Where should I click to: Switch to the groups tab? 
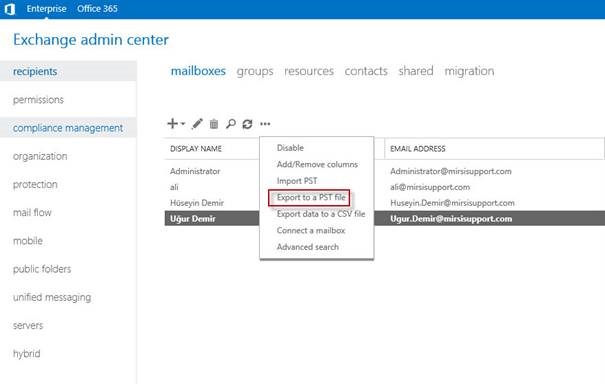255,71
